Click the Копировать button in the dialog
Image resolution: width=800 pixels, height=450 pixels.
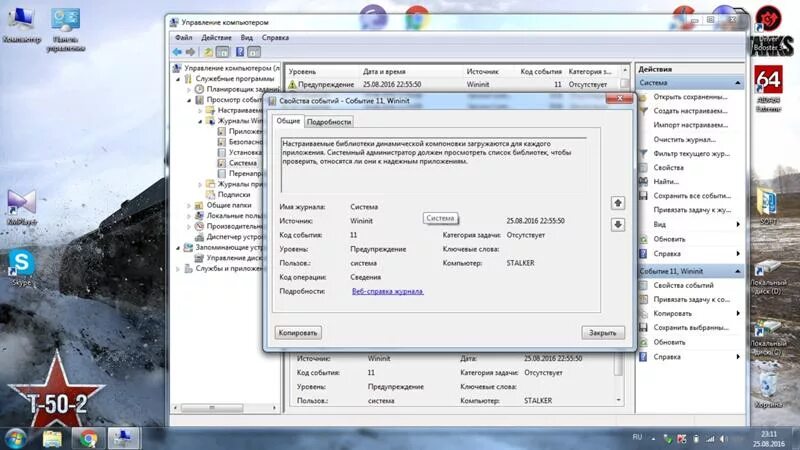point(298,333)
